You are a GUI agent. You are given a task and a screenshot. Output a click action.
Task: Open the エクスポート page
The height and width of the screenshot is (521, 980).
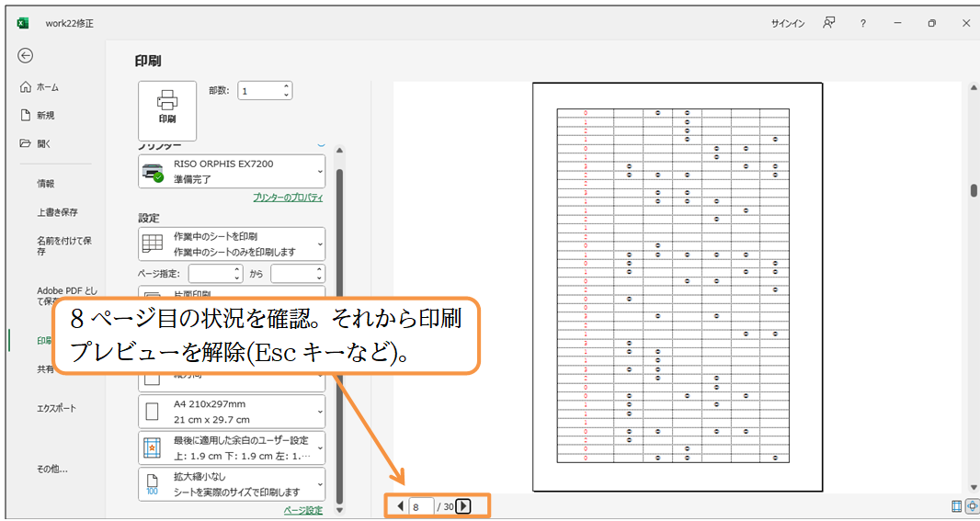click(x=56, y=409)
